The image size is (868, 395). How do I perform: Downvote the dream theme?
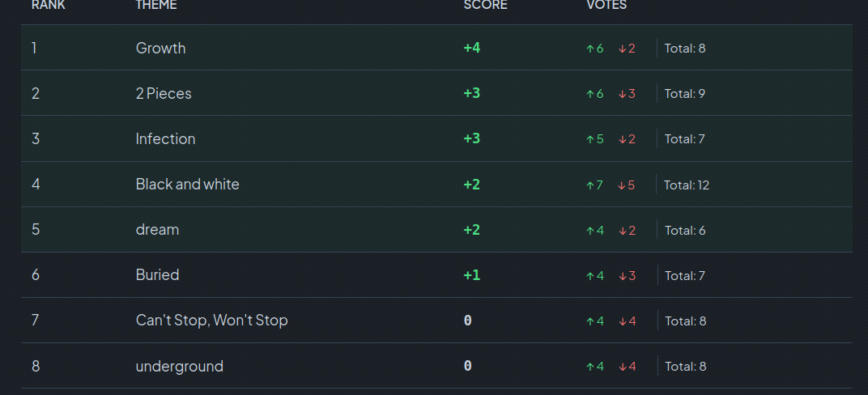pyautogui.click(x=622, y=231)
